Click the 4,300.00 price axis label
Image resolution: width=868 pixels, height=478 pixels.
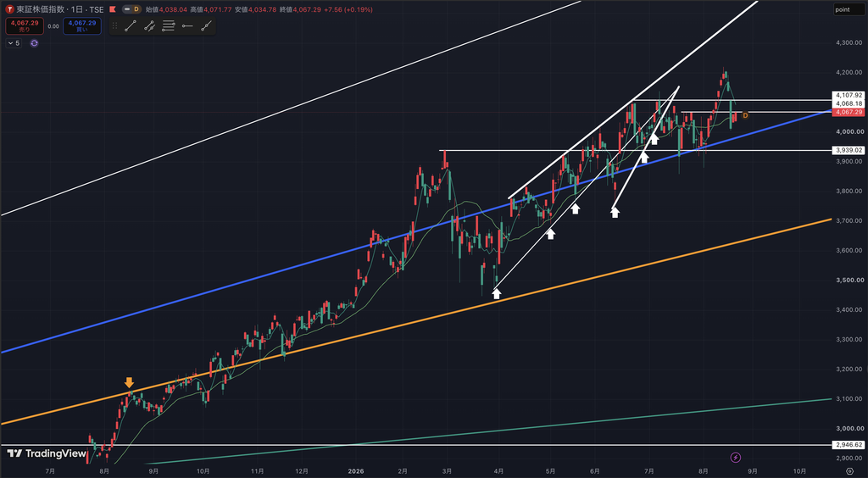[x=849, y=42]
